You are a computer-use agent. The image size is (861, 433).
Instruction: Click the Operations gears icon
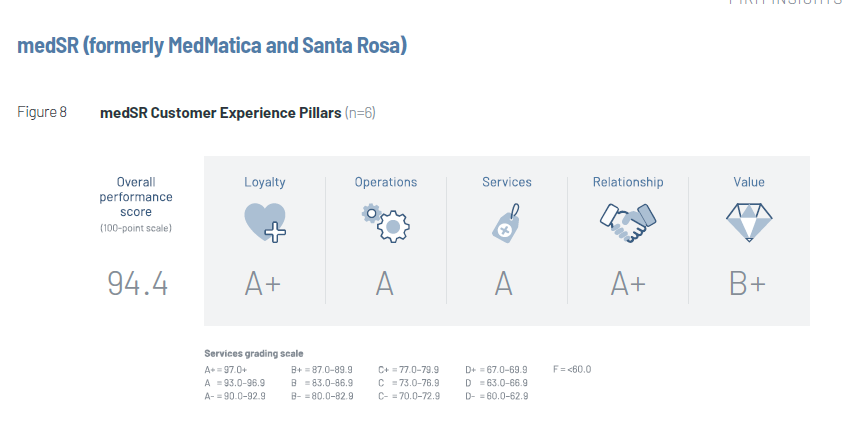coord(385,221)
